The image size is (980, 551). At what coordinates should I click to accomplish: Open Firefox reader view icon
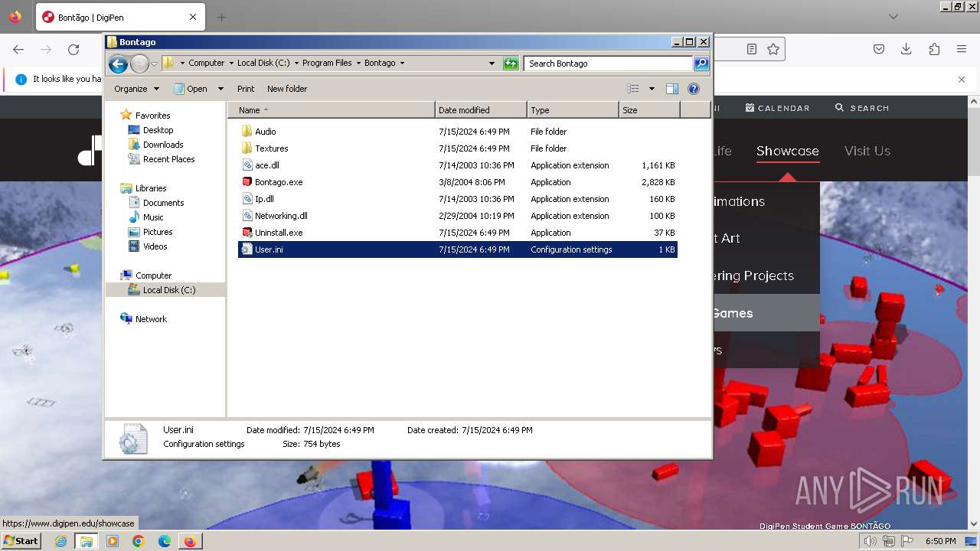(x=752, y=49)
